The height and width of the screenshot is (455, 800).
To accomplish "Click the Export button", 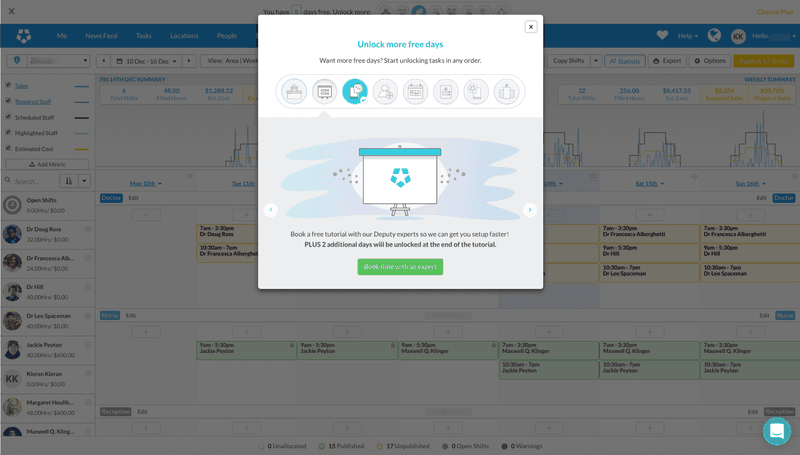I will pos(667,61).
